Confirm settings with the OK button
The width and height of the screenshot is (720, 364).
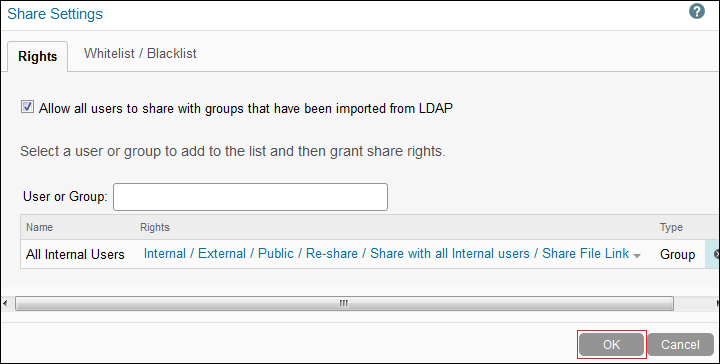(x=612, y=345)
